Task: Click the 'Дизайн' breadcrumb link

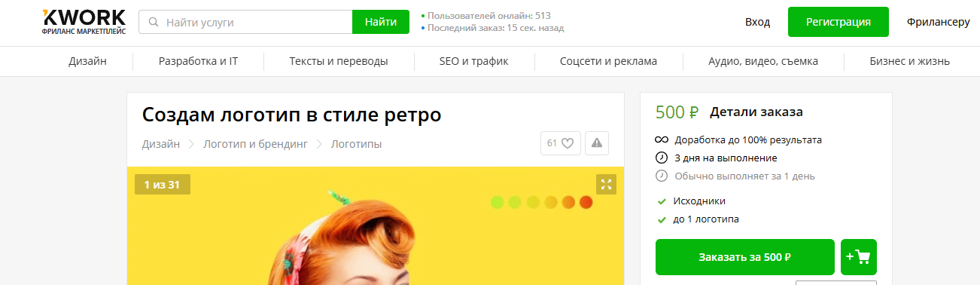Action: coord(161,143)
